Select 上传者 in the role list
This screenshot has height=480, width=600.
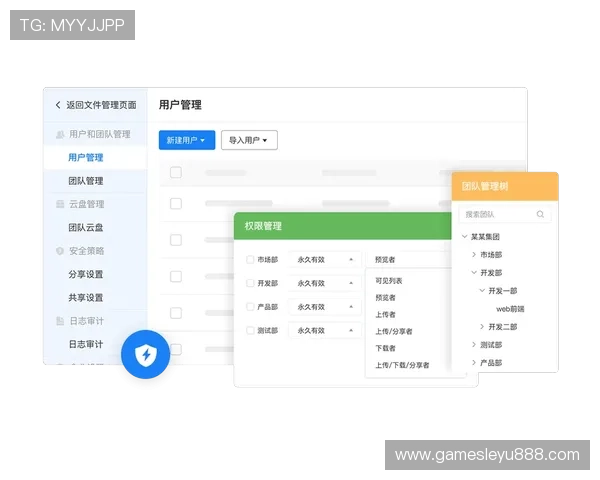click(x=385, y=315)
